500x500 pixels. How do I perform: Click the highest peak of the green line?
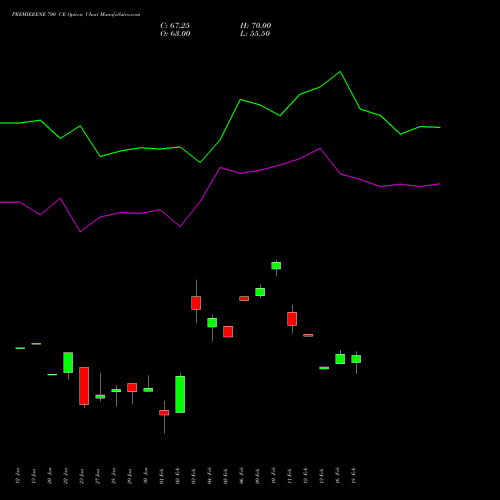(x=340, y=72)
